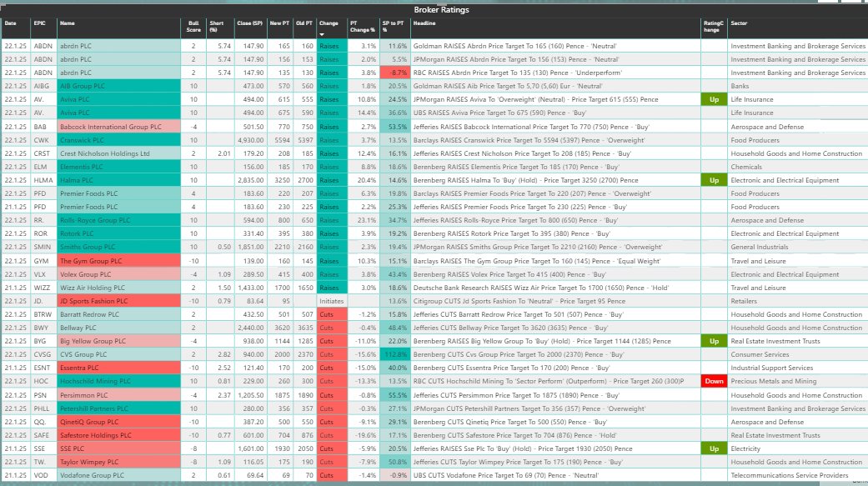Click the SP to PT % column header
The image size is (868, 486).
(x=393, y=27)
